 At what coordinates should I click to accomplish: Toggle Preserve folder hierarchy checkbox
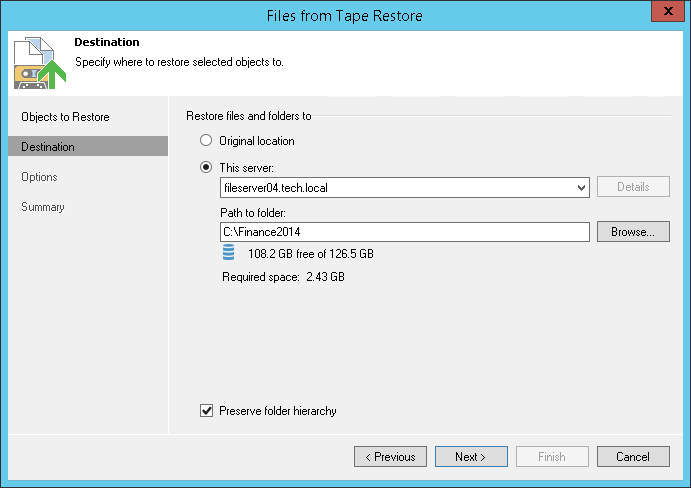[207, 410]
